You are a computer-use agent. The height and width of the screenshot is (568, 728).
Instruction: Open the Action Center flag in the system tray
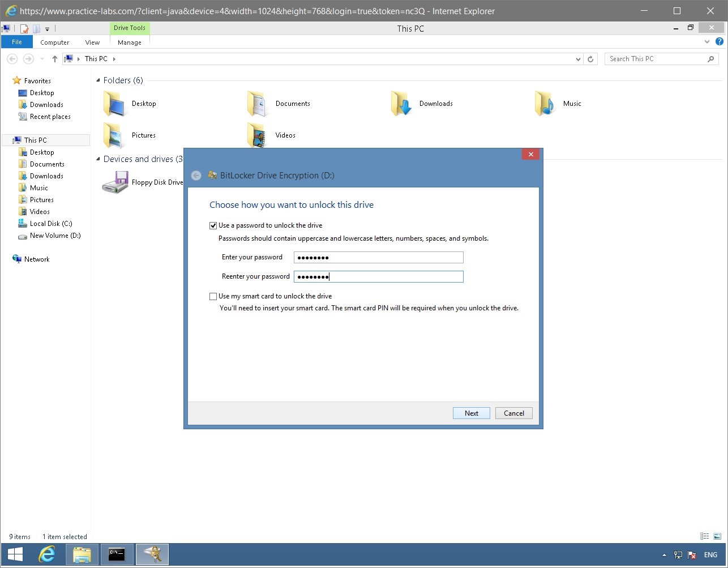point(692,554)
